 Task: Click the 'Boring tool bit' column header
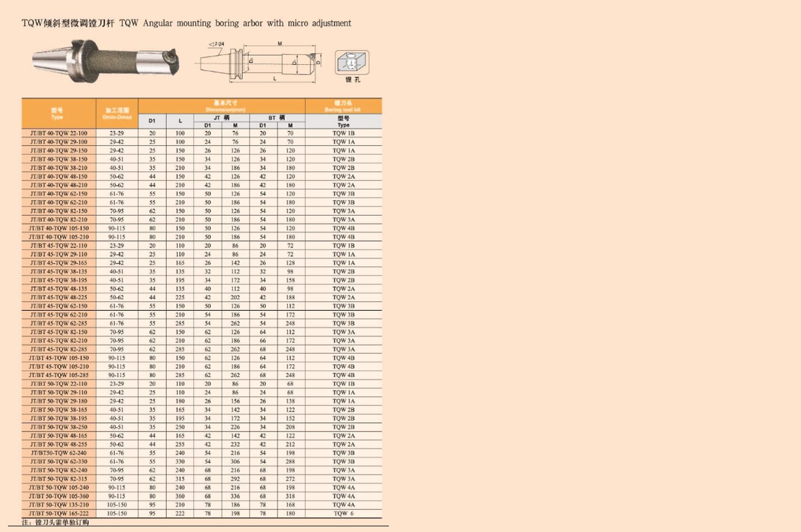tap(343, 106)
